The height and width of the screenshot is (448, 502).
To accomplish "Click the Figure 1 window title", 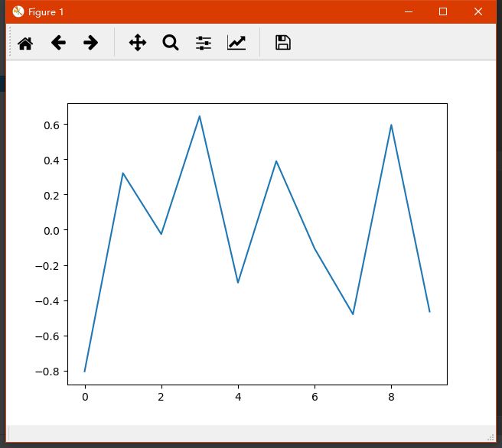I will [x=46, y=12].
